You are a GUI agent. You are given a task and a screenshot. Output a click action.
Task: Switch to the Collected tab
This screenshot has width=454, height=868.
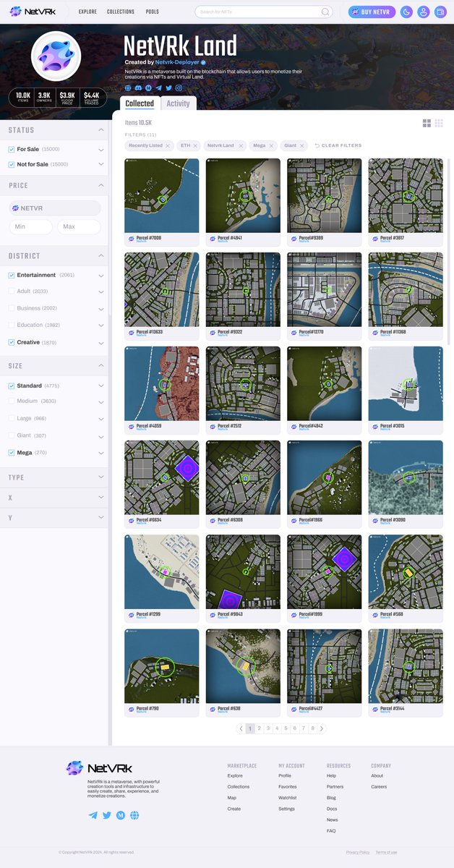click(140, 103)
